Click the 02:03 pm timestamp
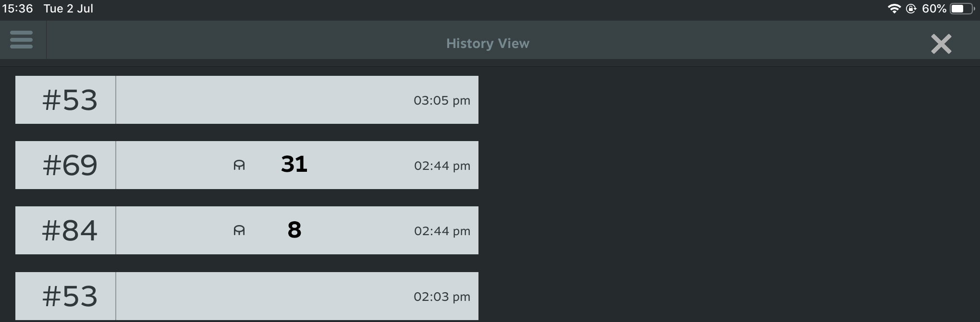This screenshot has height=322, width=980. 442,297
